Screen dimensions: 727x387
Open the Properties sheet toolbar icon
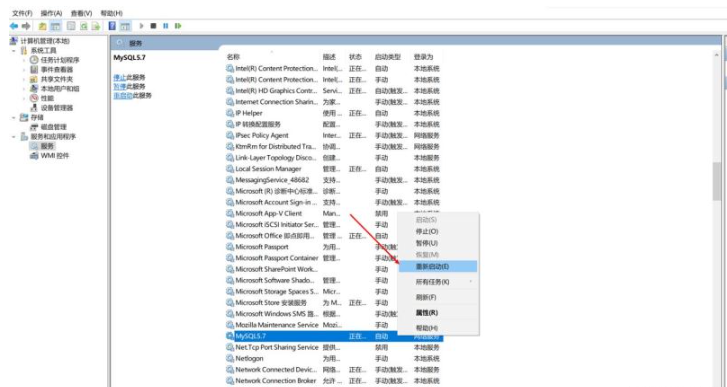click(x=71, y=26)
